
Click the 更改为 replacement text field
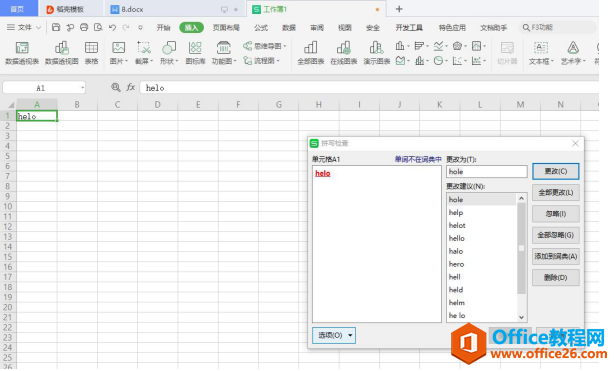pyautogui.click(x=486, y=172)
